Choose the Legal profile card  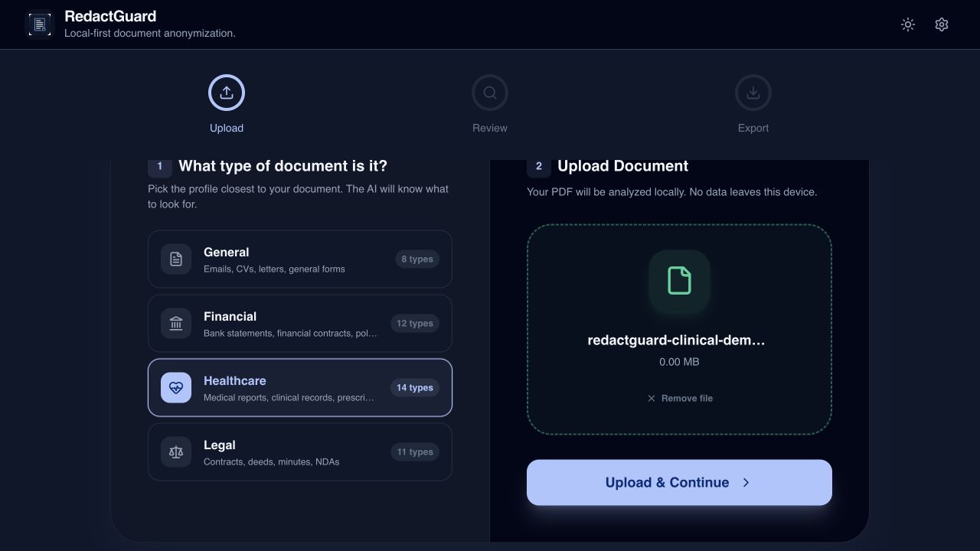(300, 452)
